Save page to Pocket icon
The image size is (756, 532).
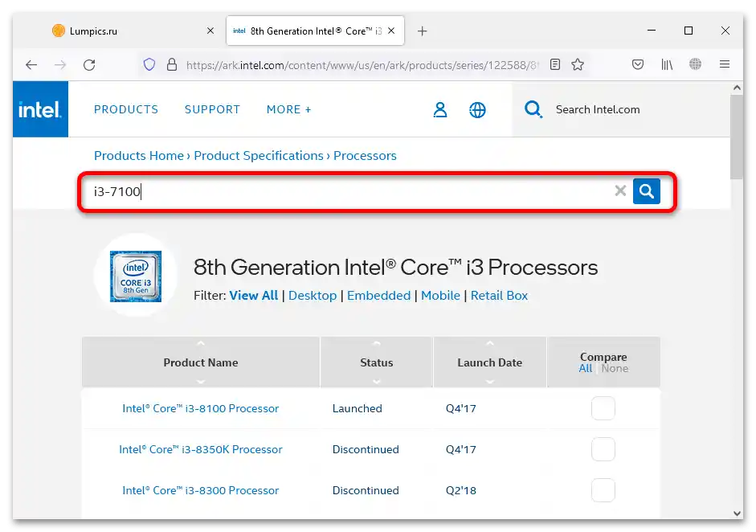coord(637,64)
